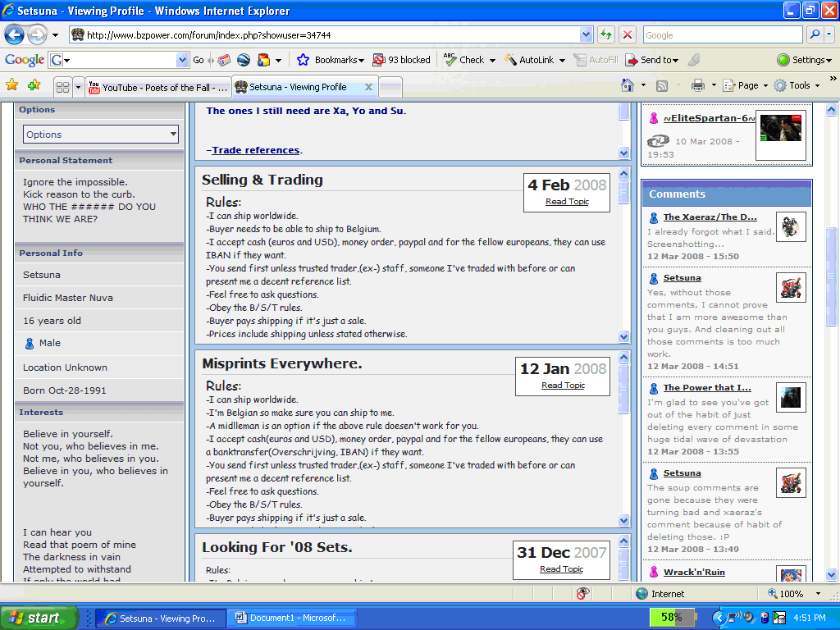Click the Print printer icon
Screen dimensions: 840x630
[697, 85]
